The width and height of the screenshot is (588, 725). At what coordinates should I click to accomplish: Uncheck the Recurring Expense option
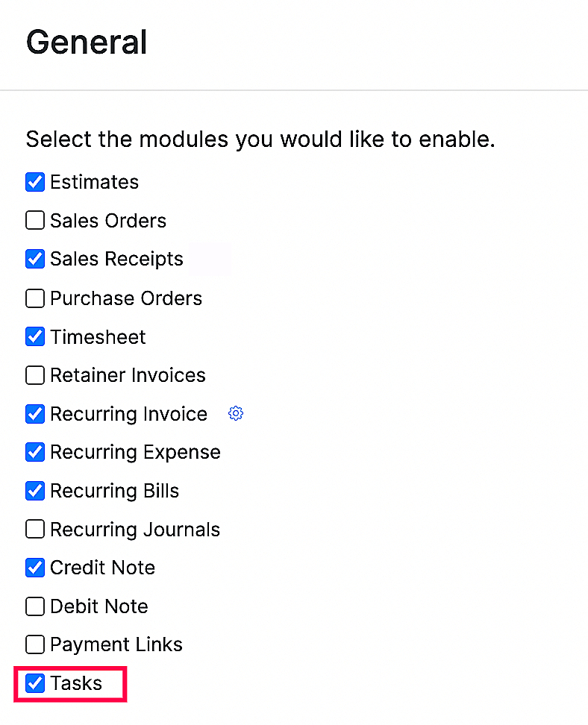click(34, 452)
